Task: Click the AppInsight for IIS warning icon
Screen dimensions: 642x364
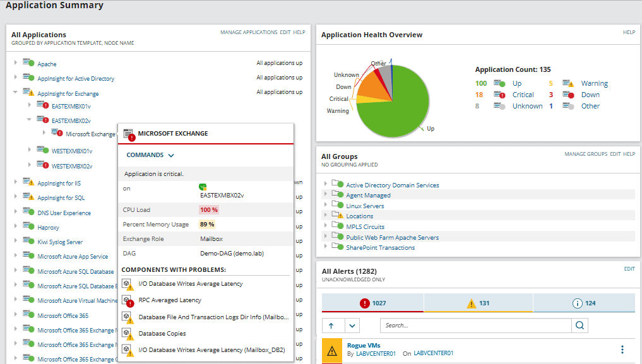Action: (x=28, y=182)
